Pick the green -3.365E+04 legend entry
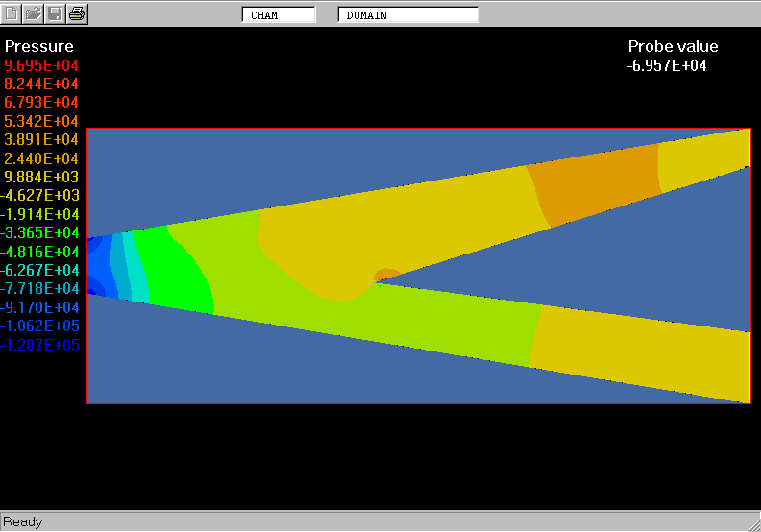 click(x=41, y=232)
